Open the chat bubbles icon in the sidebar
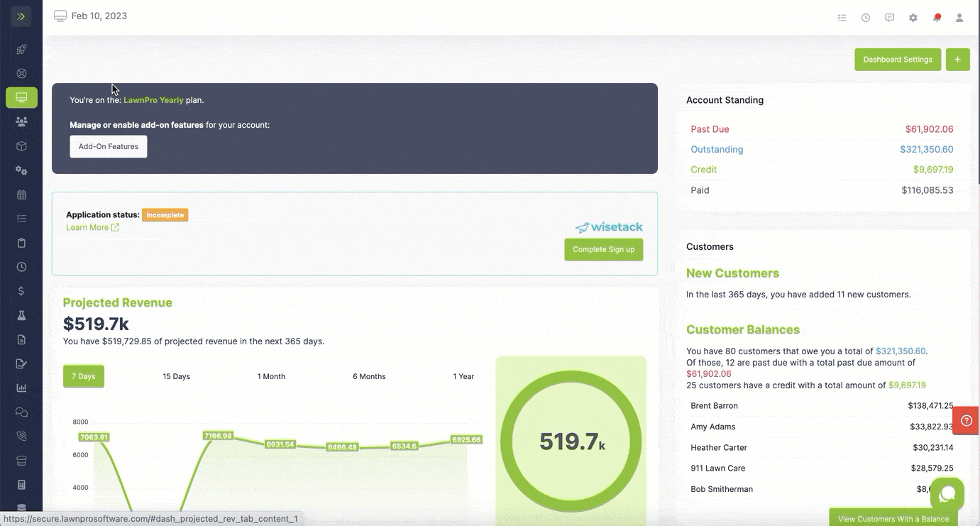Screen dimensions: 980x526 (21, 412)
